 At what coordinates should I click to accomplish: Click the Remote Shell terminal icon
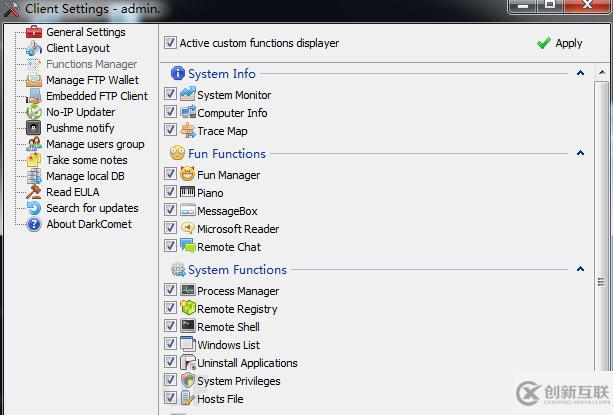click(188, 326)
